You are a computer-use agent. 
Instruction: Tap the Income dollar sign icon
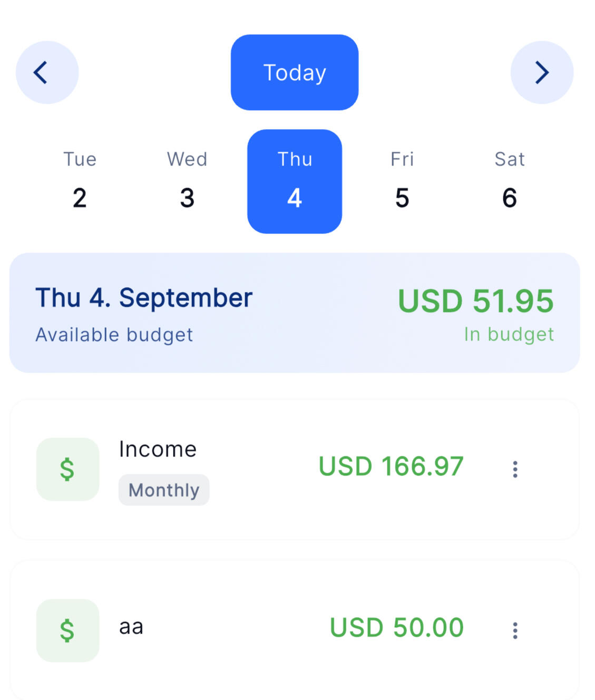coord(67,469)
